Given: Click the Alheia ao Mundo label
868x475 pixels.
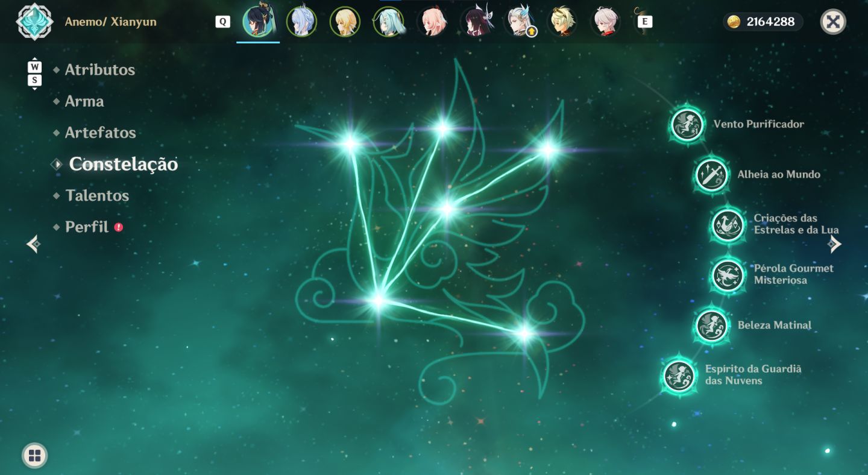Looking at the screenshot, I should [779, 174].
